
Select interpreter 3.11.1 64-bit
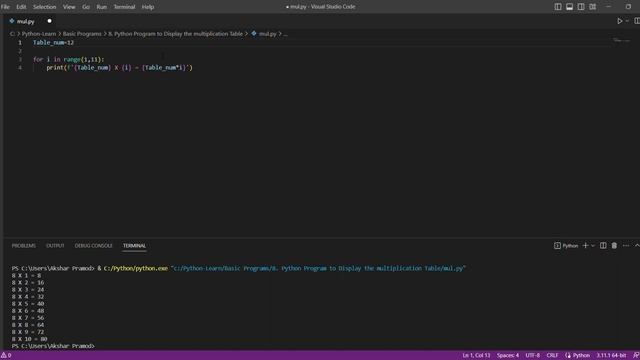point(611,356)
